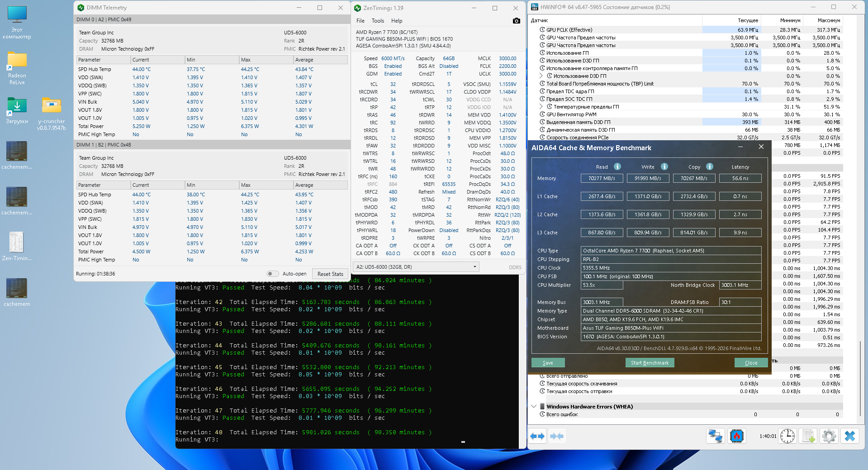Image resolution: width=868 pixels, height=470 pixels.
Task: Click ZenTimings title bar app icon
Action: point(358,8)
